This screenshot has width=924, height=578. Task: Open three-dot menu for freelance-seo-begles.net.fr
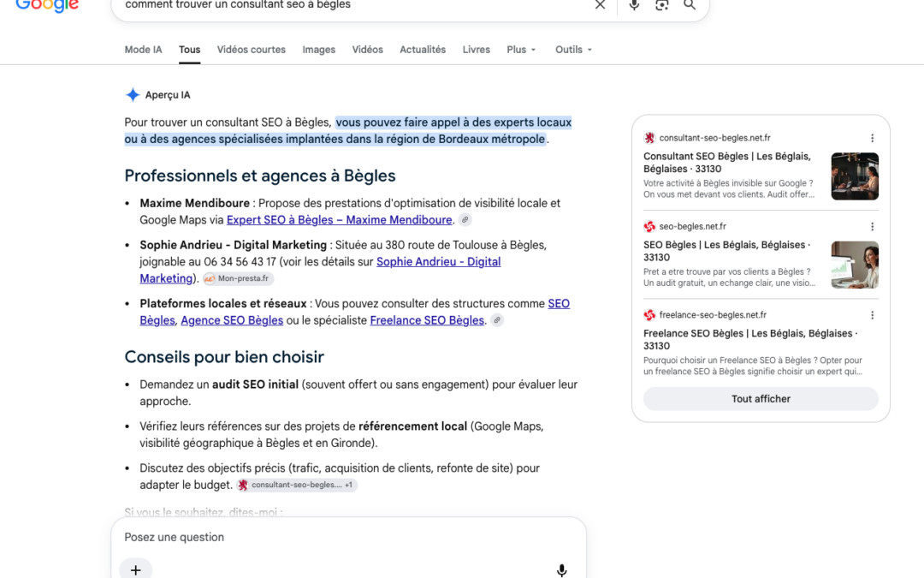point(872,315)
